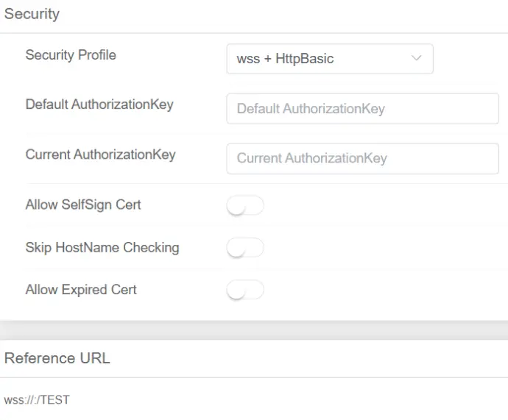Click the gray divider above Reference URL
The height and width of the screenshot is (420, 508).
254,330
